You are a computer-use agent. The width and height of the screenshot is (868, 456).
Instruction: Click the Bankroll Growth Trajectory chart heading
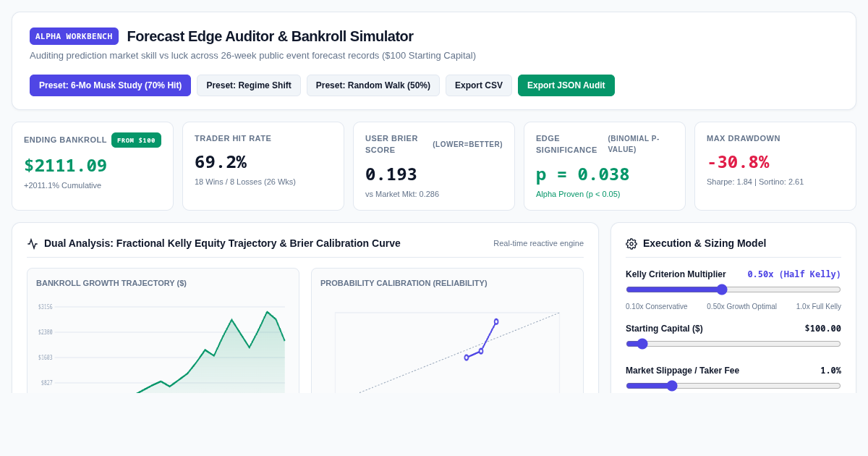click(x=111, y=283)
